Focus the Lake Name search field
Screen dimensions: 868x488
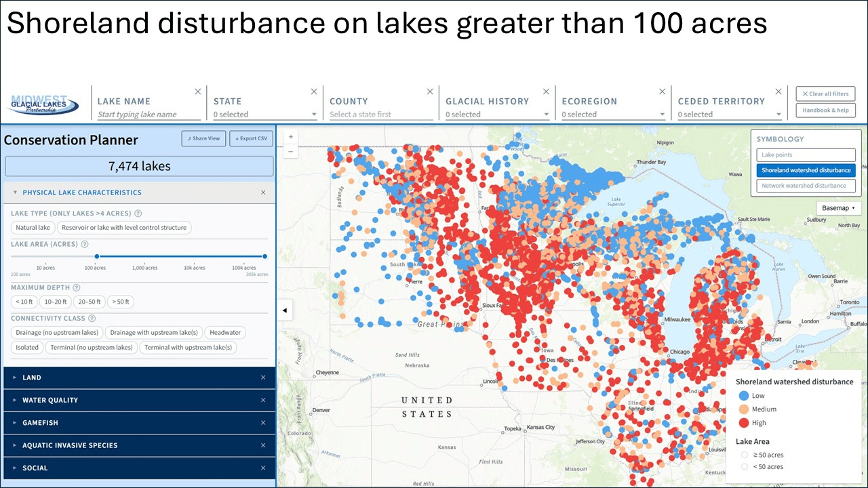tap(149, 115)
